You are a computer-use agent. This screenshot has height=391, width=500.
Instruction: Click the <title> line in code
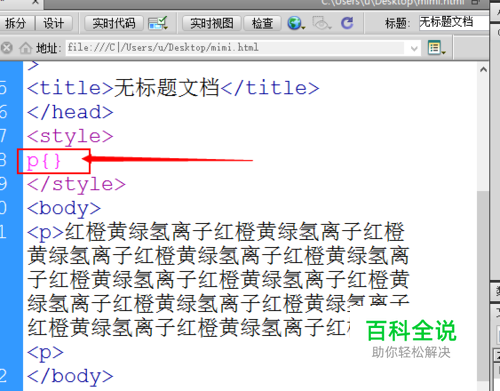173,88
